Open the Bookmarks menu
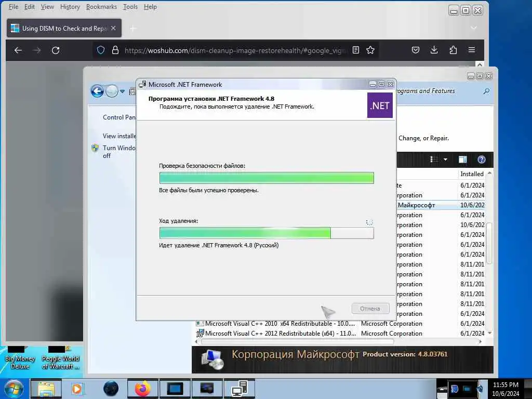The width and height of the screenshot is (532, 399). coord(101,7)
